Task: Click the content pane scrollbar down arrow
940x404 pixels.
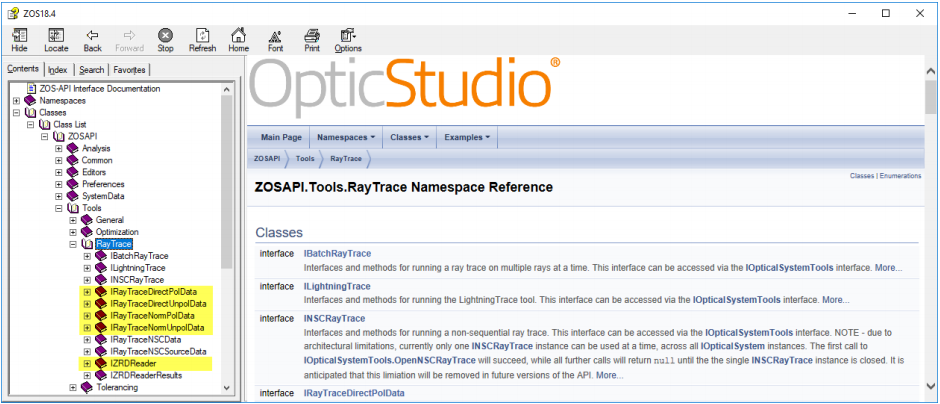Action: (x=930, y=385)
